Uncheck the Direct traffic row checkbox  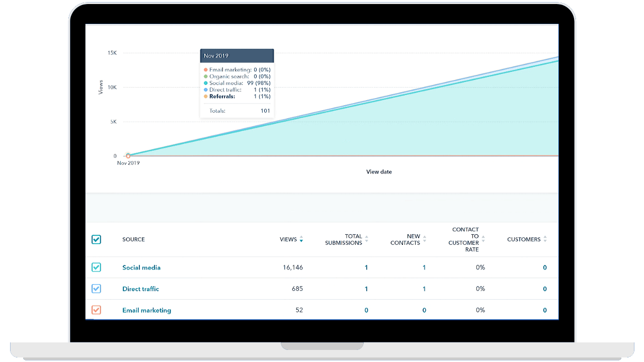tap(96, 289)
